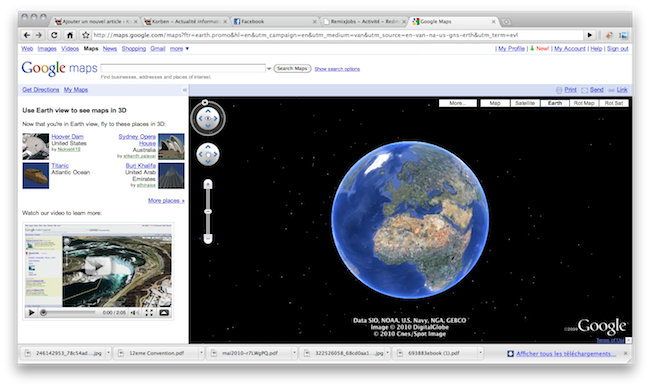Pan right on the move joystick
The width and height of the screenshot is (650, 388).
click(215, 154)
